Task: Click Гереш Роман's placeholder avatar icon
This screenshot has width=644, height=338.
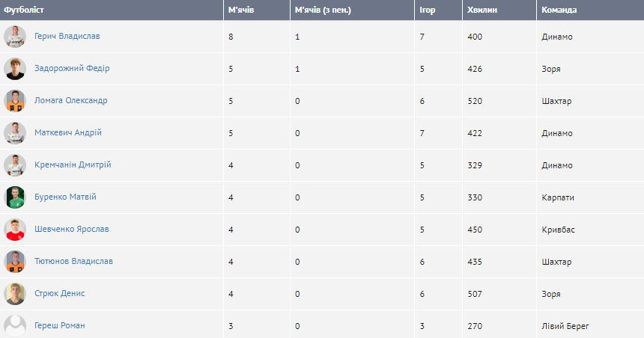Action: click(x=15, y=325)
